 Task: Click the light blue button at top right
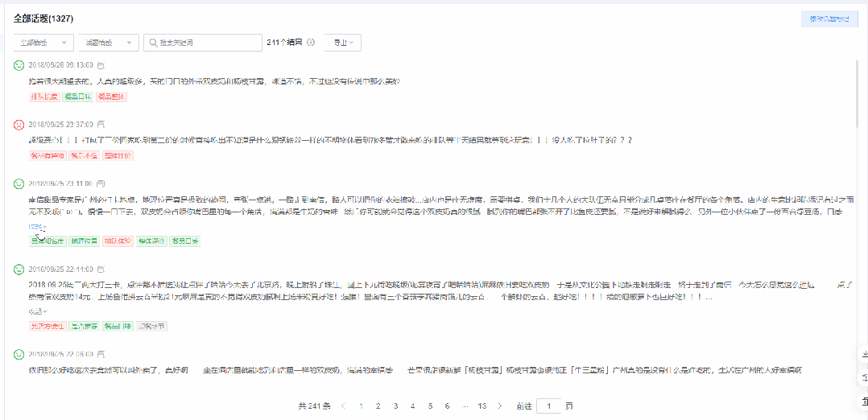[829, 19]
